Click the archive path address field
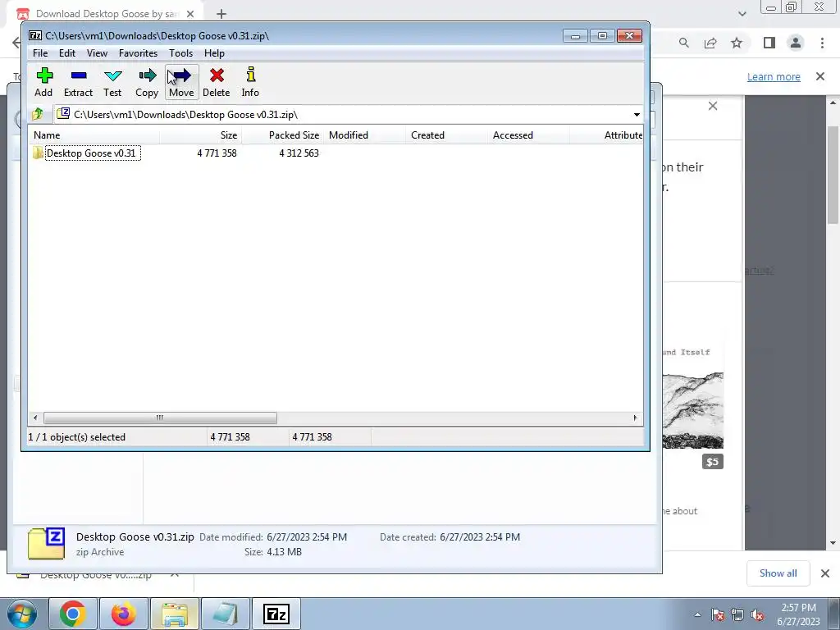This screenshot has height=630, width=840. (343, 115)
